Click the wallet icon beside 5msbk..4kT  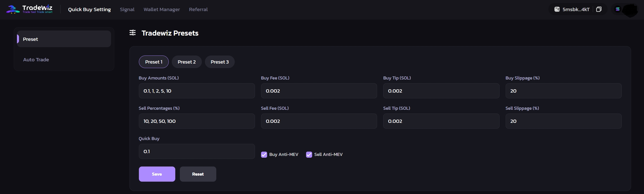(x=557, y=9)
